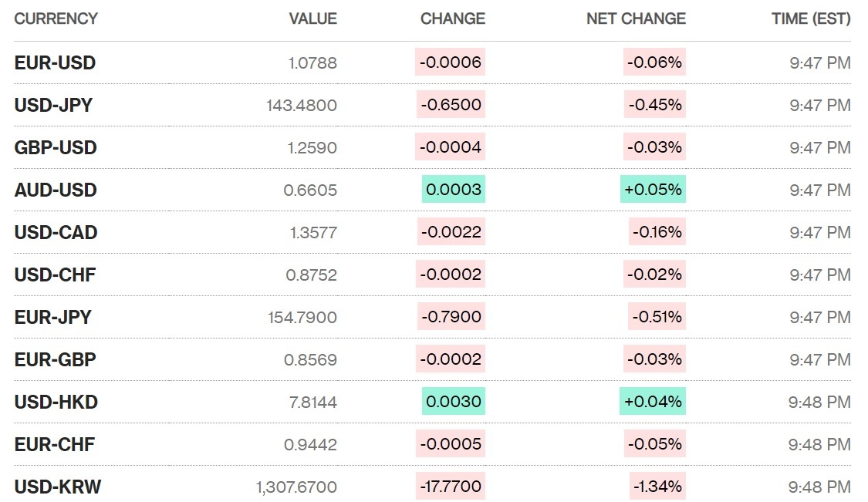Viewport: 868px width, 502px height.
Task: Click the EUR-CHF pair link
Action: click(54, 445)
